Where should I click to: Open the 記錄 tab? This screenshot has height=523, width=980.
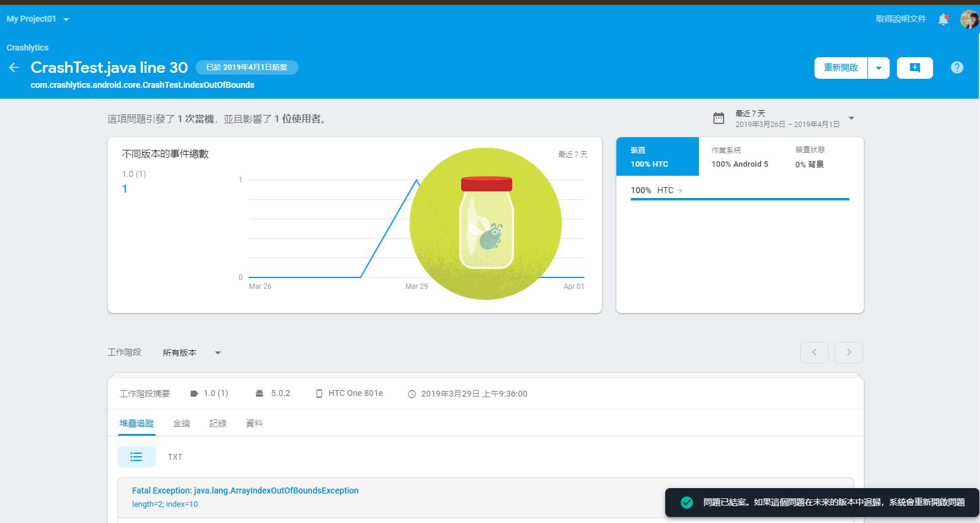(218, 423)
